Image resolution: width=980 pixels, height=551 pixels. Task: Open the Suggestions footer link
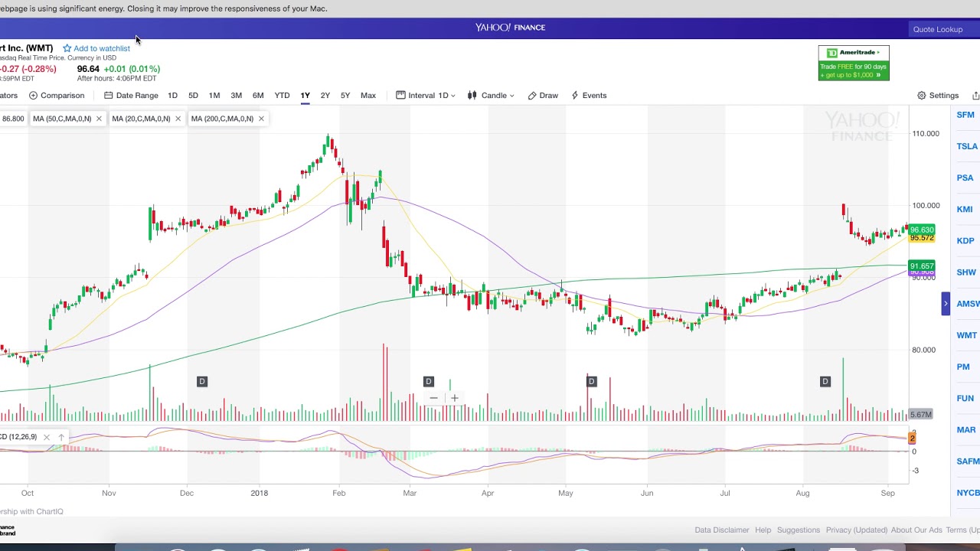(799, 530)
